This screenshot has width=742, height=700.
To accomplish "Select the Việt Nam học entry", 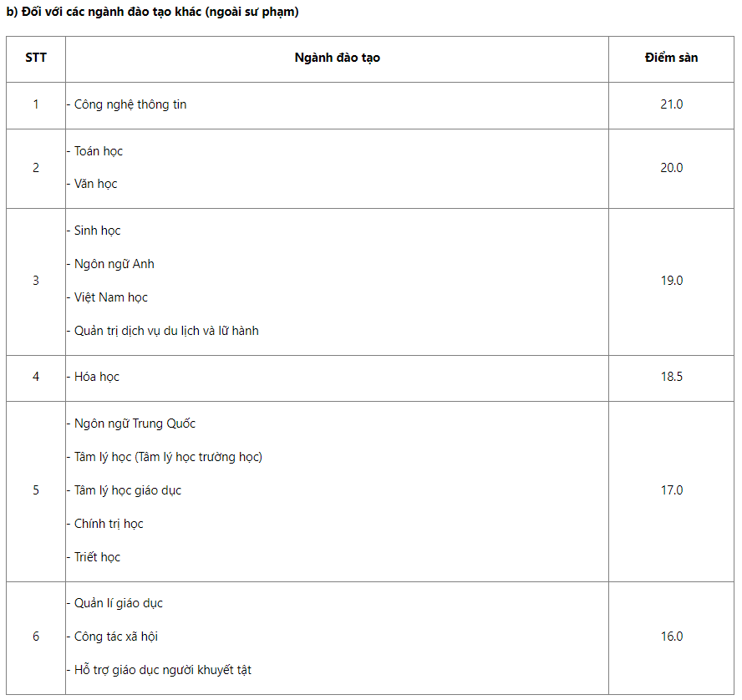I will [x=110, y=297].
